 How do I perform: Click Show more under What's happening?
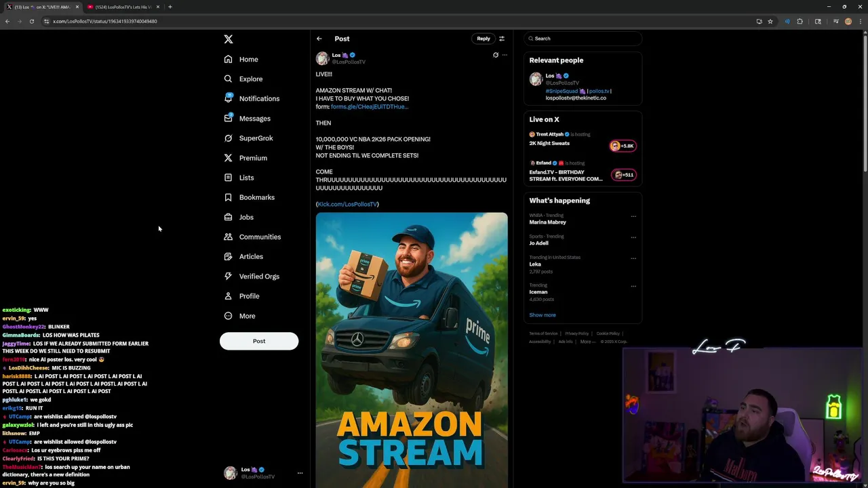pos(542,315)
